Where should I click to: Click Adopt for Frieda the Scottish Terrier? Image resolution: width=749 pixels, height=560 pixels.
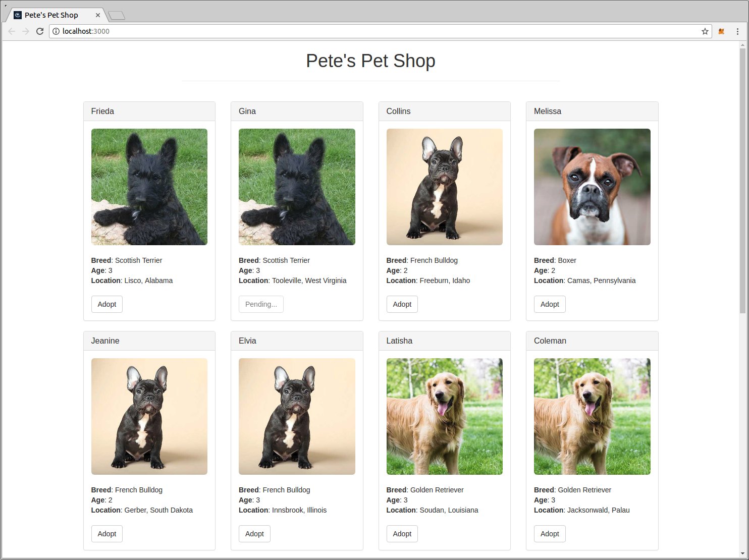(106, 304)
